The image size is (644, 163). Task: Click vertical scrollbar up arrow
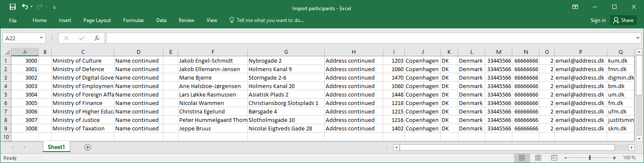click(x=639, y=52)
